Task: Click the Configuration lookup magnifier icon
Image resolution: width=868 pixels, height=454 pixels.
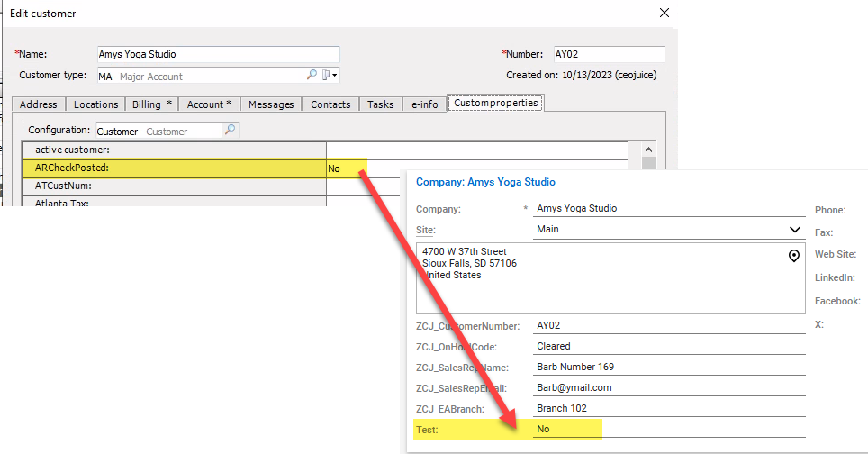Action: (x=230, y=130)
